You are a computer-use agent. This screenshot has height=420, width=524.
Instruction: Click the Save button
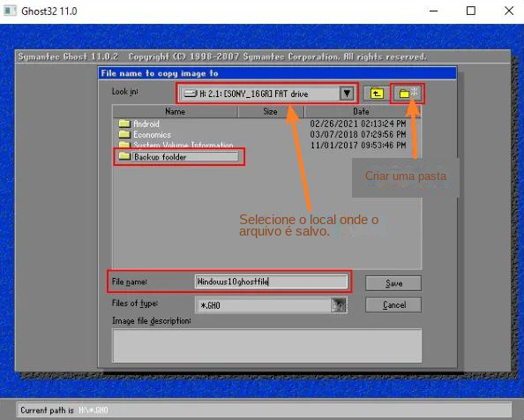(x=393, y=283)
